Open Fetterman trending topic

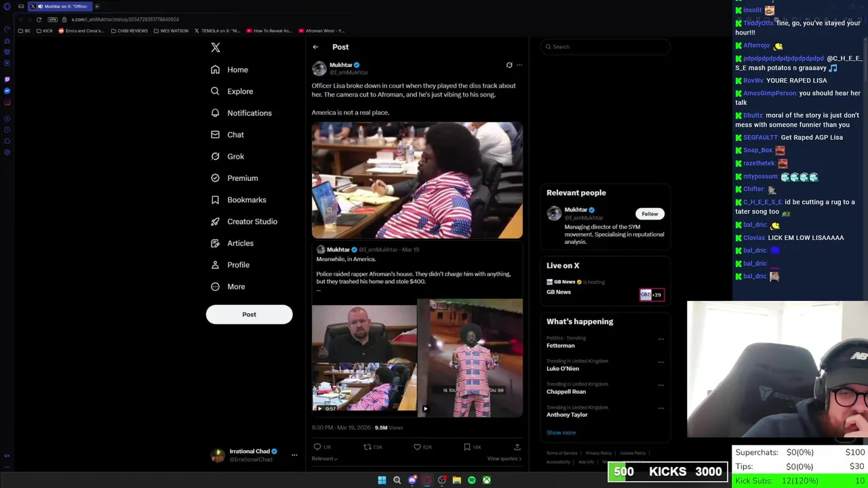(561, 346)
